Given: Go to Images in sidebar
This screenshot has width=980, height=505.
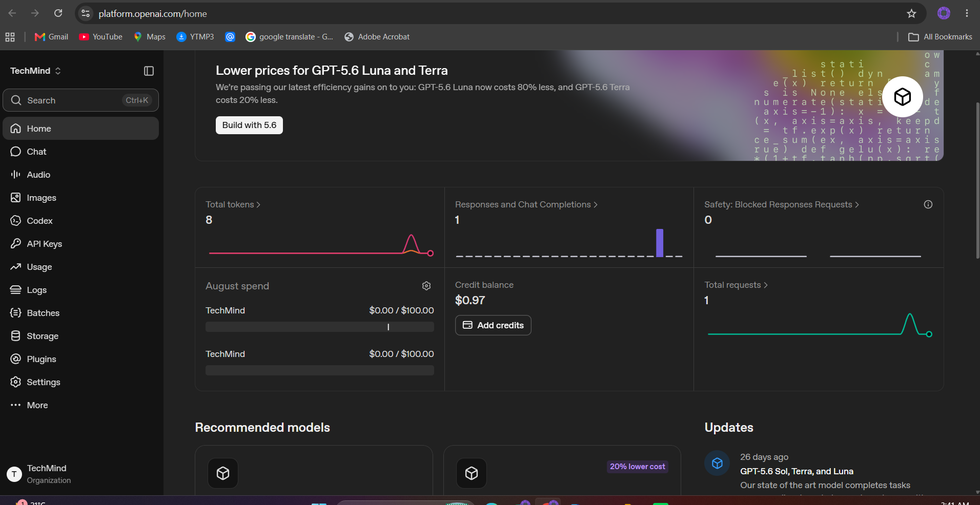Looking at the screenshot, I should tap(80, 198).
